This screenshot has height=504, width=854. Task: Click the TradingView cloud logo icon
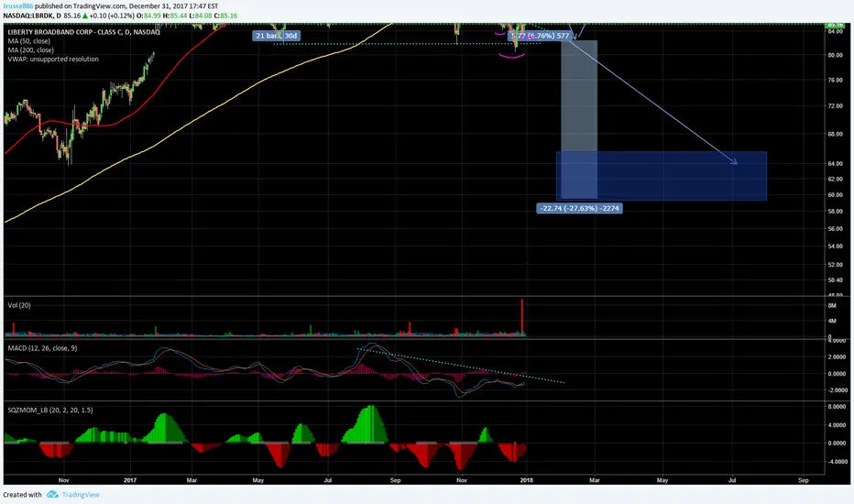point(52,494)
